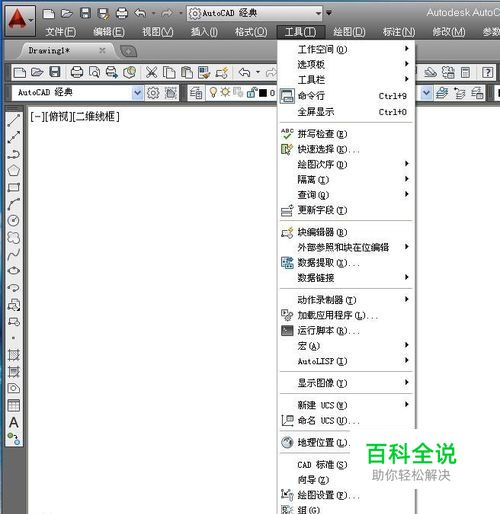This screenshot has width=500, height=514.
Task: Choose 全屏显示 menu entry
Action: point(346,112)
